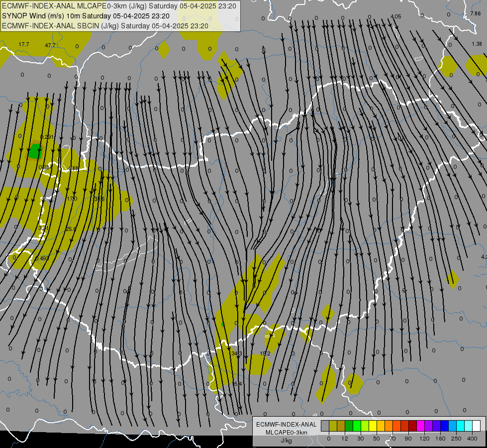
Task: Click the legend scale value 12
Action: (345, 439)
